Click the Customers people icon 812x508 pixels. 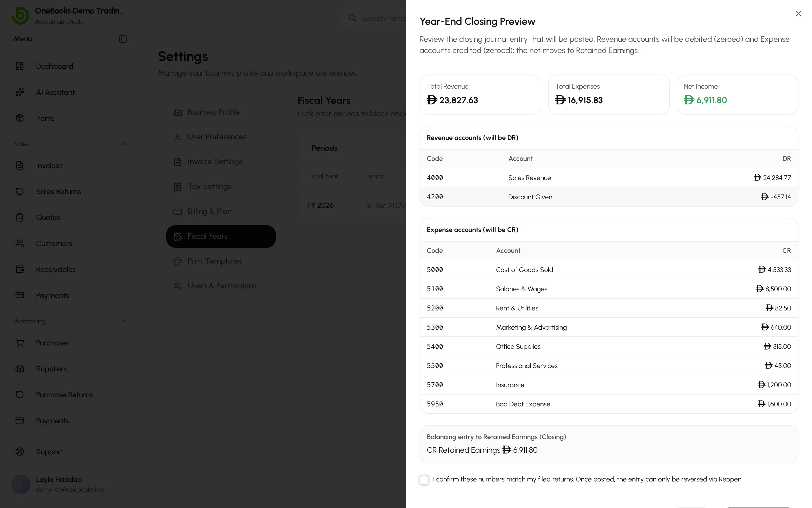pos(20,243)
